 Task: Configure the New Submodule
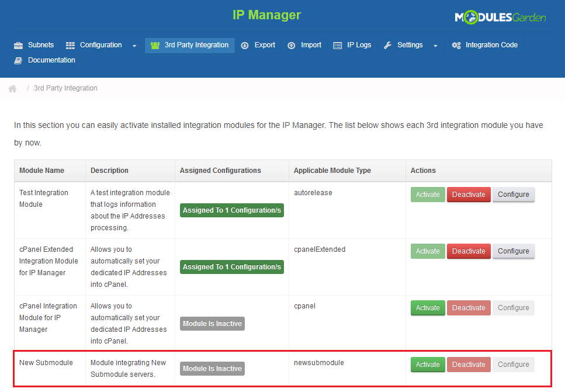click(x=513, y=365)
